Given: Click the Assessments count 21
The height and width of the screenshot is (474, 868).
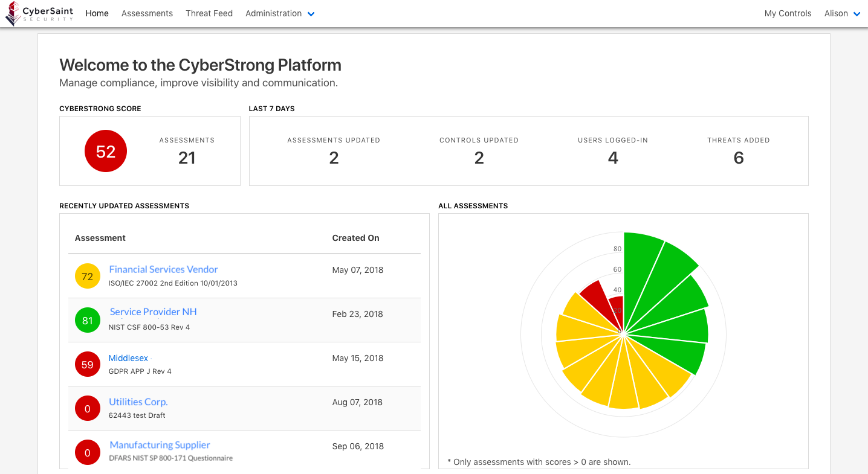Looking at the screenshot, I should coord(187,158).
